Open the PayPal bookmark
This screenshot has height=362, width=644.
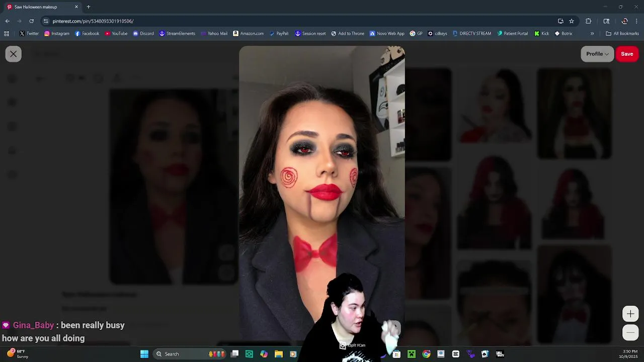tap(279, 34)
